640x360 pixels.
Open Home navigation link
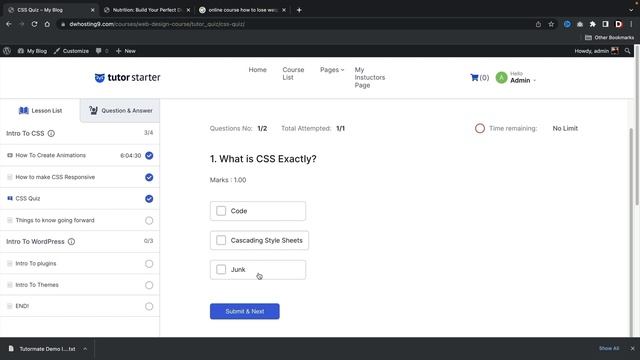click(258, 70)
